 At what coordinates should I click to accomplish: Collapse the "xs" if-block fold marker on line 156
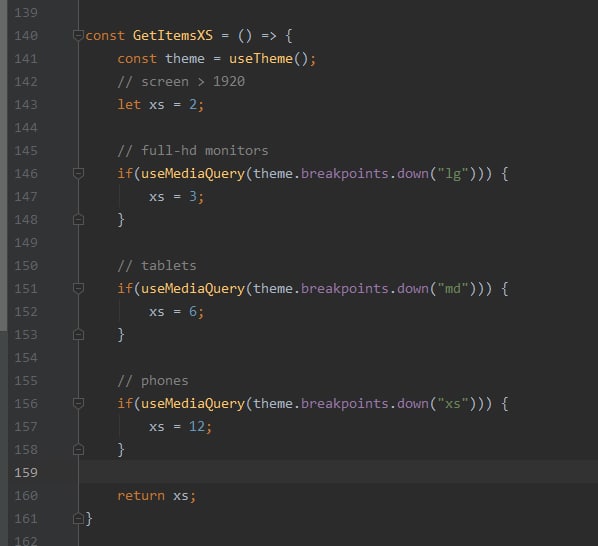click(78, 403)
